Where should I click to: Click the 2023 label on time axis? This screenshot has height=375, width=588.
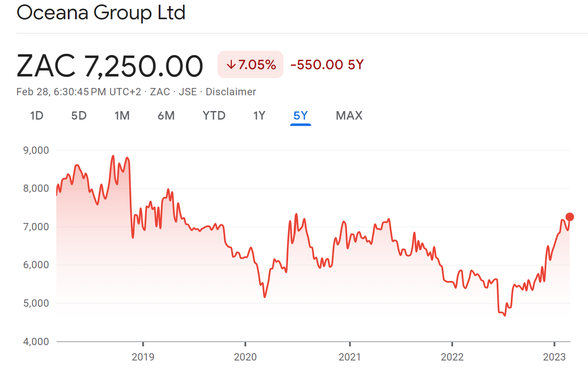(x=554, y=357)
